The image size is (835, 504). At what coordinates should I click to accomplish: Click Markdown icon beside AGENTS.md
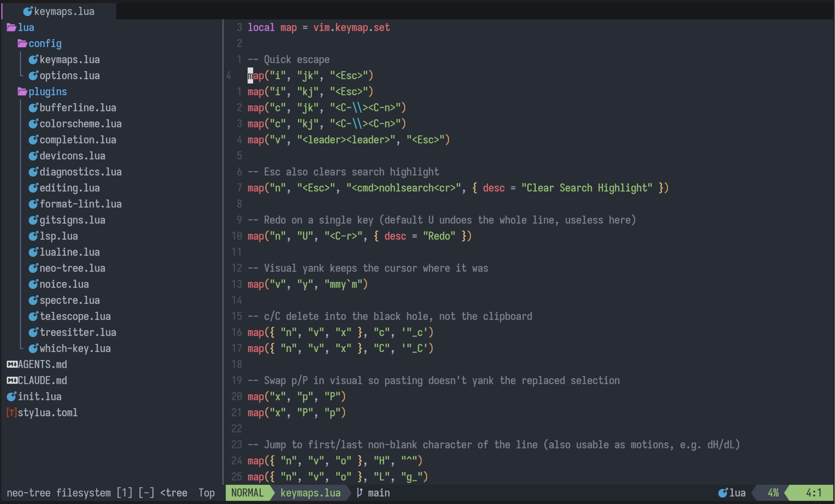pos(12,364)
